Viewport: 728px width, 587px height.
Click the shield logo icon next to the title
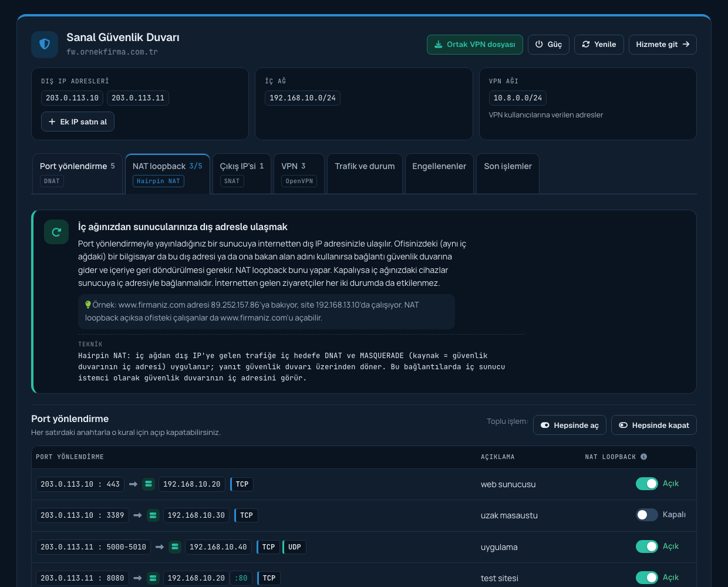pos(45,44)
